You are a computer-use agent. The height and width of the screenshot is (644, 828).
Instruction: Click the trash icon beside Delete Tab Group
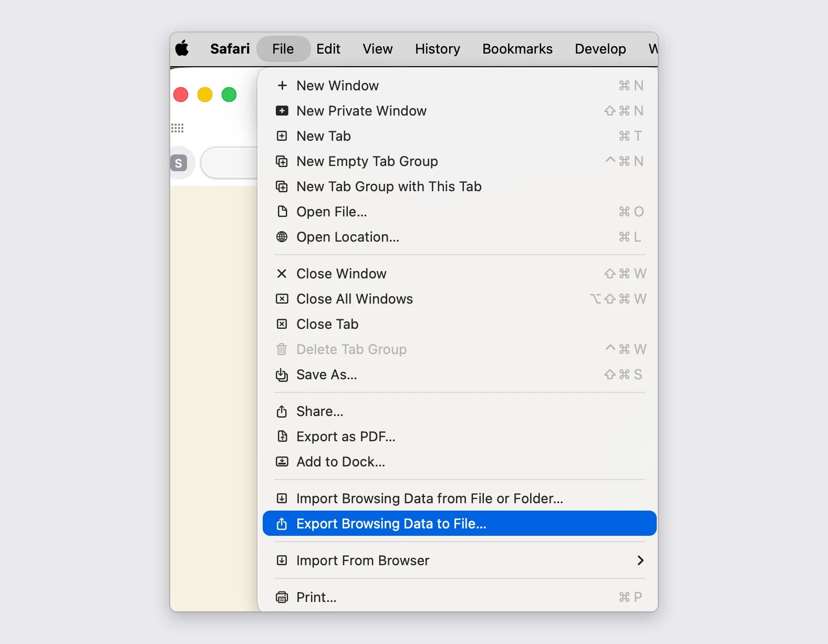pyautogui.click(x=282, y=349)
